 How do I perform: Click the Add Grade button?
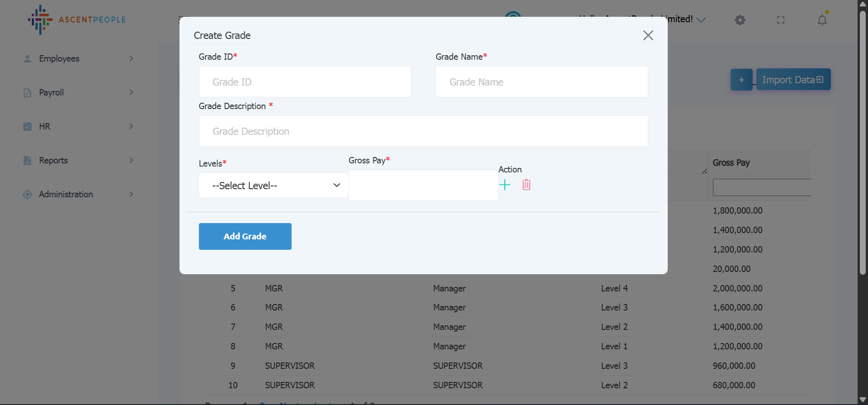245,236
